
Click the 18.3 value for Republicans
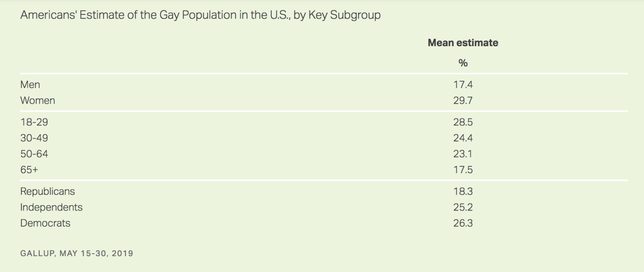point(463,192)
